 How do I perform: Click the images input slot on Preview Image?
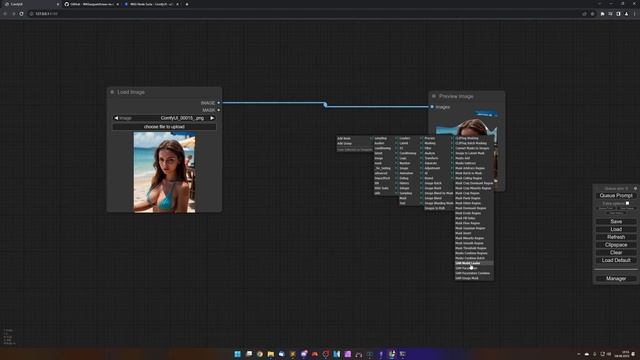pyautogui.click(x=432, y=107)
